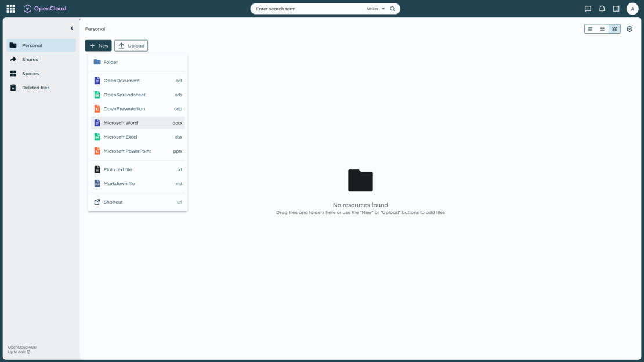This screenshot has width=644, height=362.
Task: Click the OpenCloud 4.0.0 version text
Action: [22, 347]
